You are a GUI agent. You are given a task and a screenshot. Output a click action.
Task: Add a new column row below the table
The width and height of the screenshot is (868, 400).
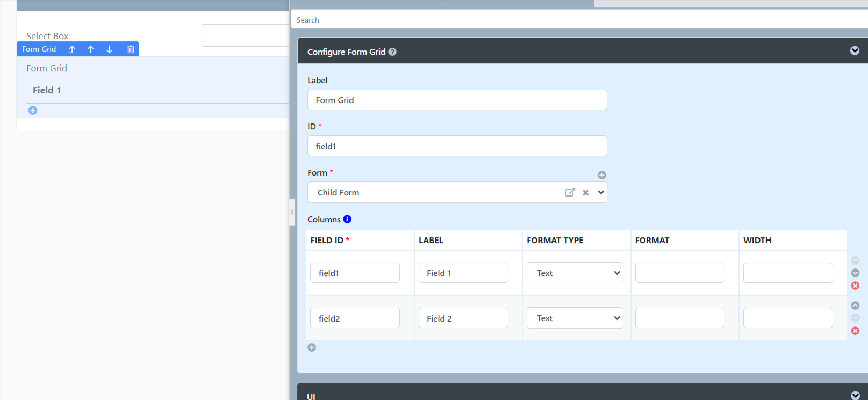coord(312,347)
